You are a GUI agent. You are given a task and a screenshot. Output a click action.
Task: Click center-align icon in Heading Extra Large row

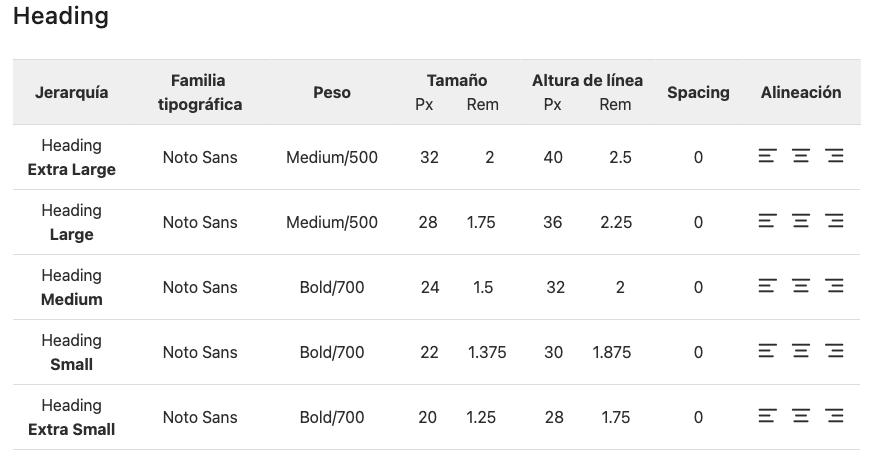coord(801,156)
